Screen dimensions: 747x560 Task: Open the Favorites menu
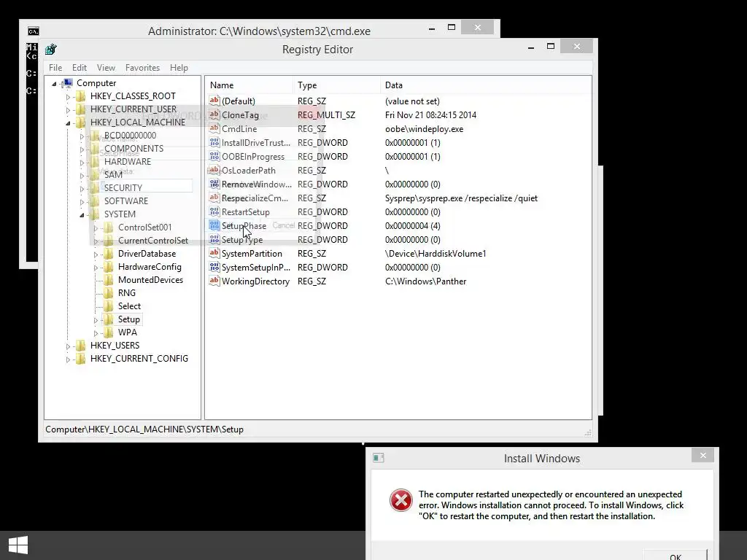(x=142, y=68)
